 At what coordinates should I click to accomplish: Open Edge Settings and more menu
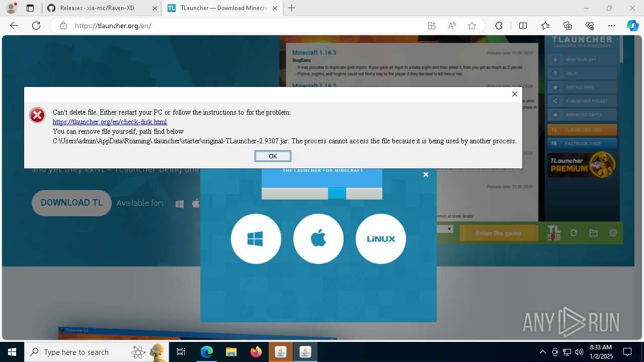pyautogui.click(x=612, y=26)
